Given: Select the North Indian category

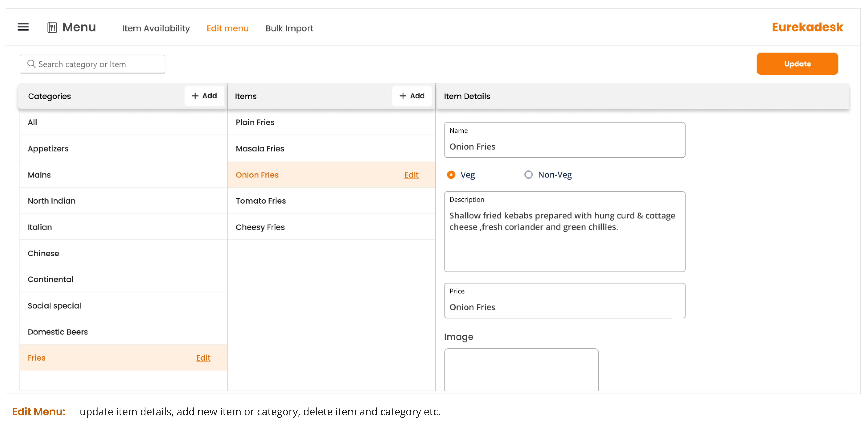Looking at the screenshot, I should click(123, 201).
